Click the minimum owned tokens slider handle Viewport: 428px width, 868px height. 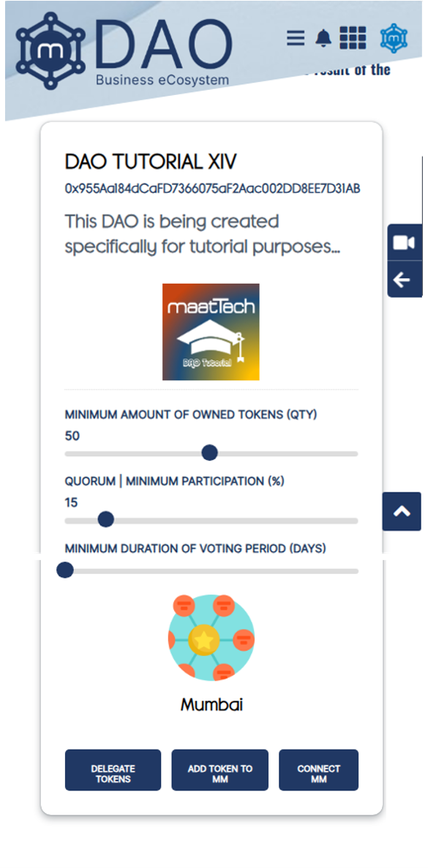tap(209, 453)
